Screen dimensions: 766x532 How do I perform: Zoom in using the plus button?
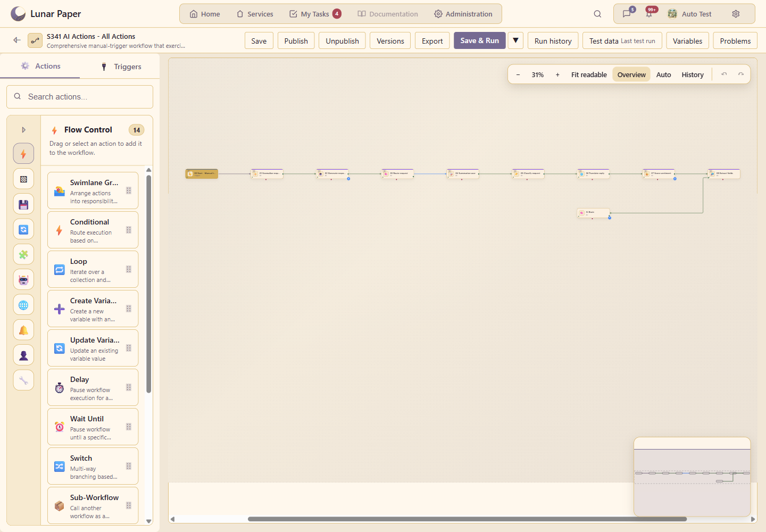pos(557,74)
